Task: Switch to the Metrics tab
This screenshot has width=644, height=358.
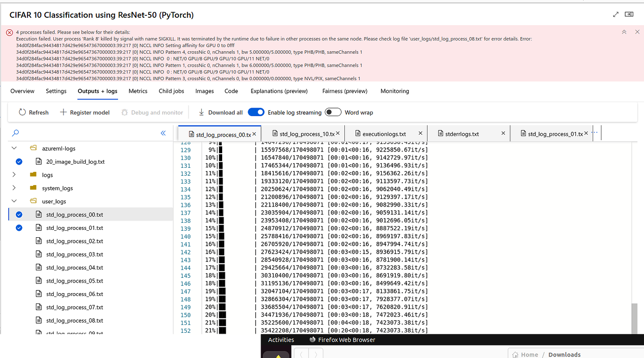Action: pyautogui.click(x=138, y=91)
